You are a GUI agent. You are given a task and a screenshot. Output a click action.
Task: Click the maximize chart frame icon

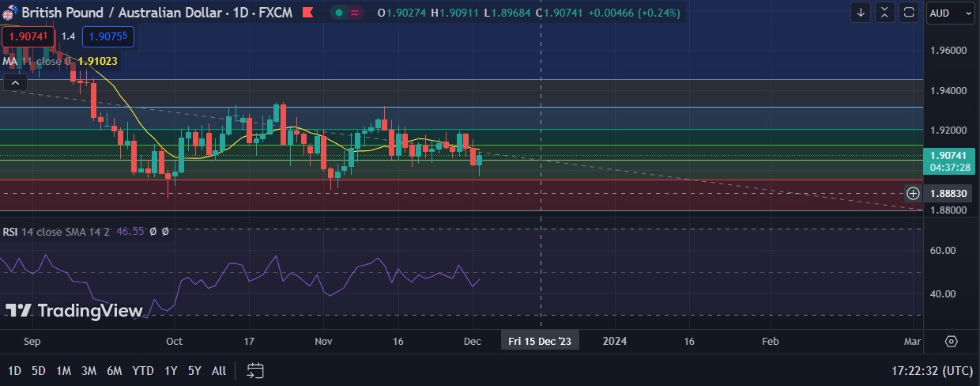(x=910, y=13)
